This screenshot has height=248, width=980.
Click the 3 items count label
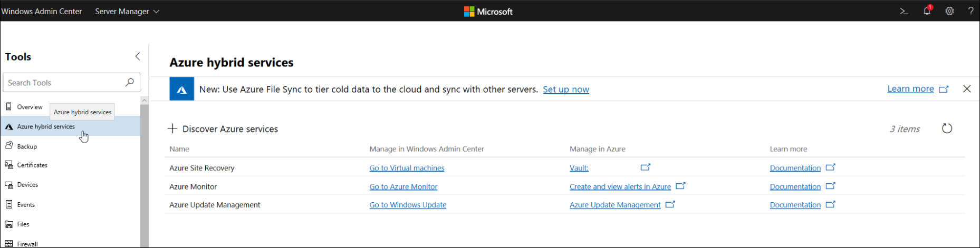pos(905,129)
